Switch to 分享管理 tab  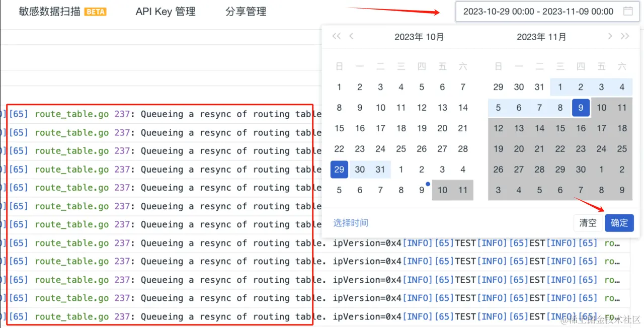(x=246, y=12)
